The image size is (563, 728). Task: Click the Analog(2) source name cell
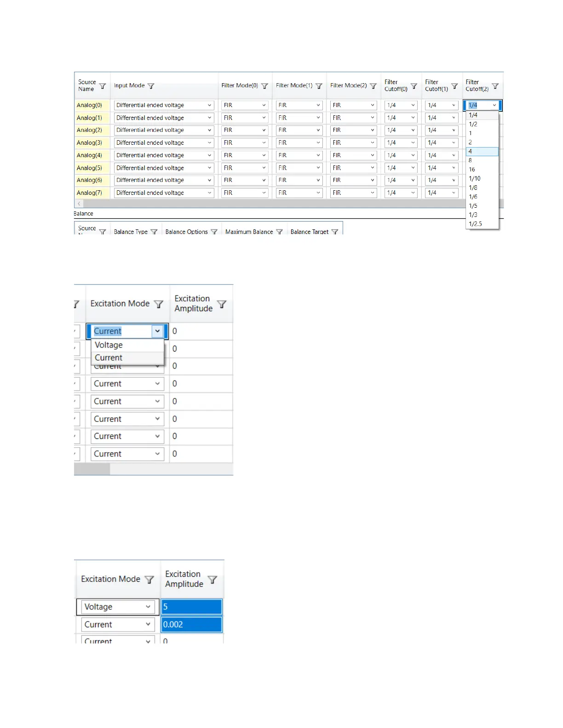92,130
